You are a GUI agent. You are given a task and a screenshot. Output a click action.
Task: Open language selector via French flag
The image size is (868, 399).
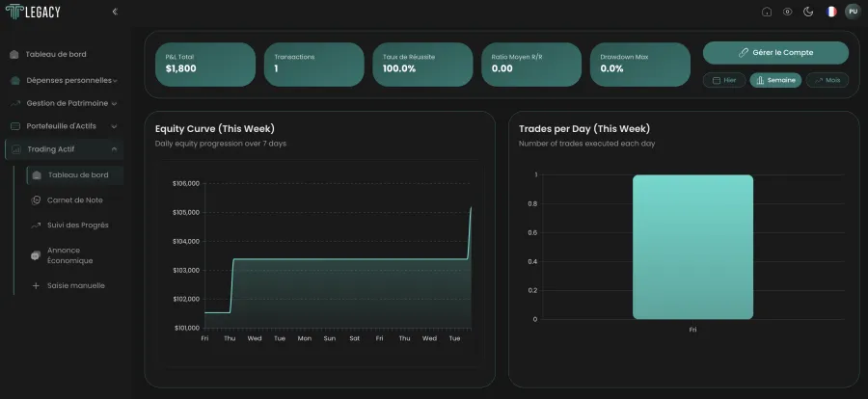pos(831,12)
